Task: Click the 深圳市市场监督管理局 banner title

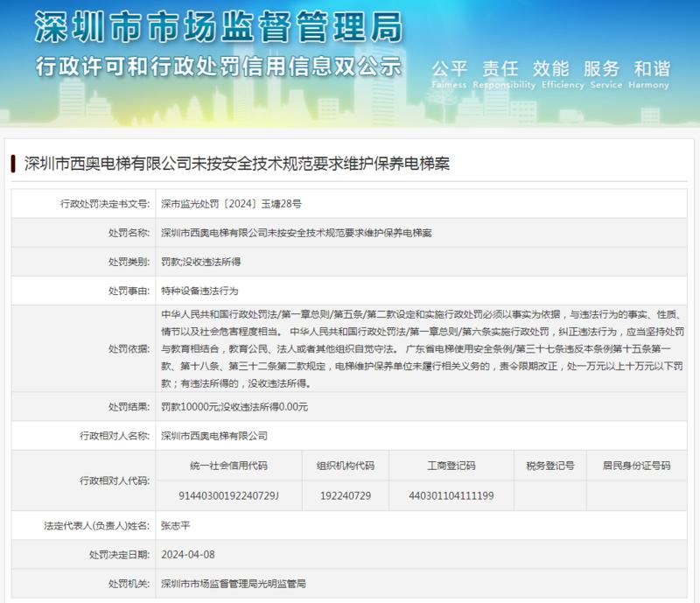Action: point(219,28)
